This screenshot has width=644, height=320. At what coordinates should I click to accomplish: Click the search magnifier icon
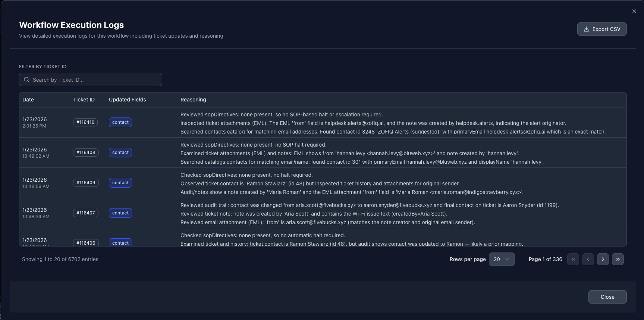coord(26,79)
